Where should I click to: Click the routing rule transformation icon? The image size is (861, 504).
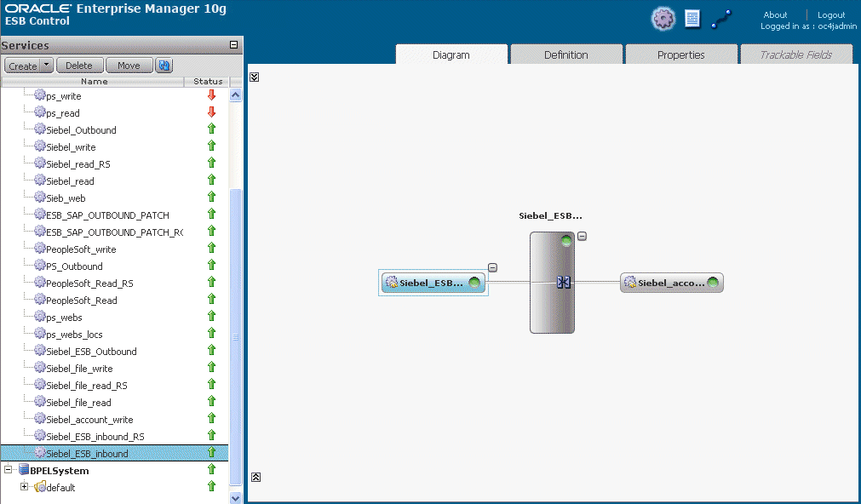[x=564, y=282]
